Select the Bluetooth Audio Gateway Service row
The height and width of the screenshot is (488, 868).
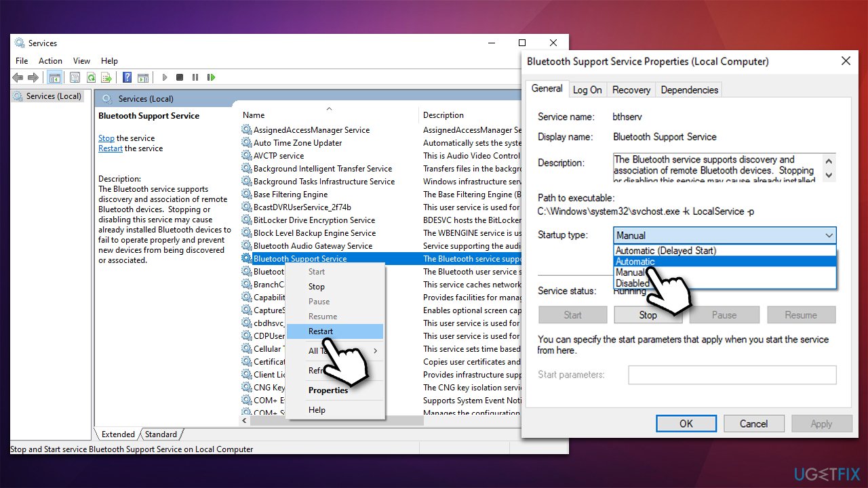click(x=381, y=245)
